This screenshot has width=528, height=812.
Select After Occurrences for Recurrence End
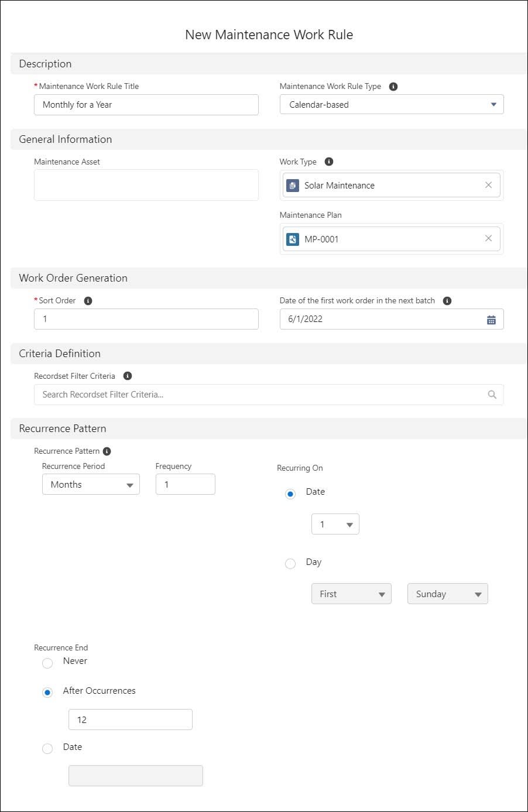[x=47, y=693]
